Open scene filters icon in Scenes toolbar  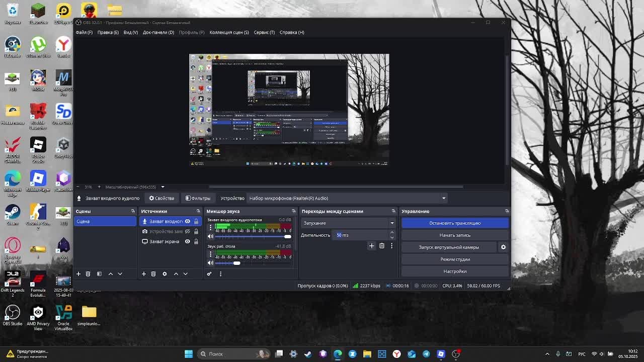99,274
